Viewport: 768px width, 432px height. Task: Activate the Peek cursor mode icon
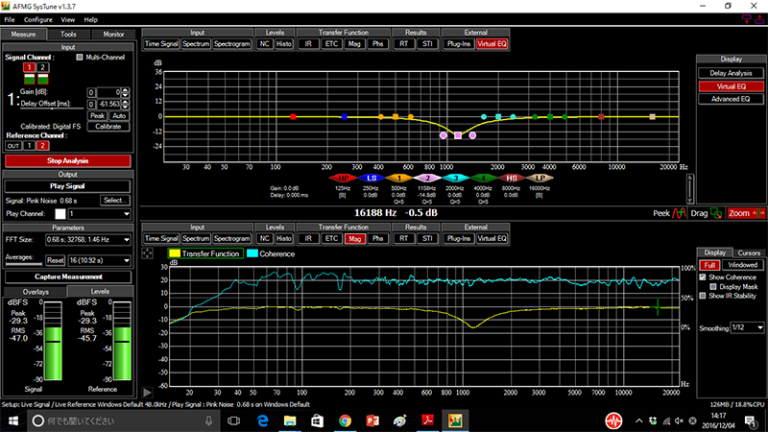pos(676,213)
